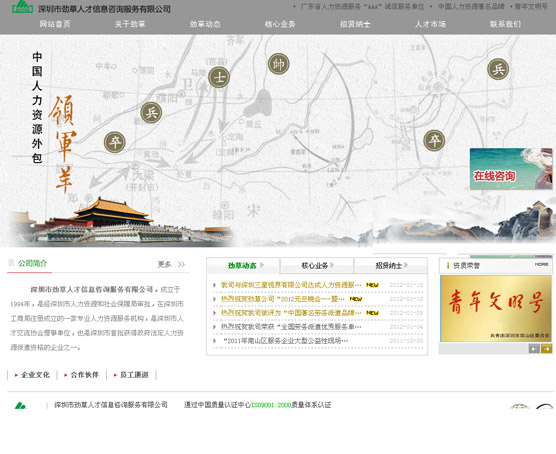Open news about 三星视界 human resources agreement

pyautogui.click(x=291, y=285)
